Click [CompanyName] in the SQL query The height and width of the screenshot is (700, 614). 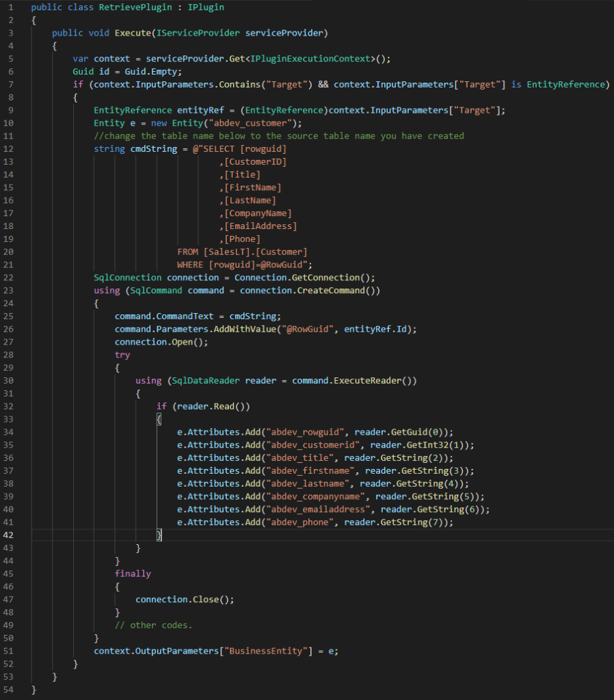[x=258, y=213]
